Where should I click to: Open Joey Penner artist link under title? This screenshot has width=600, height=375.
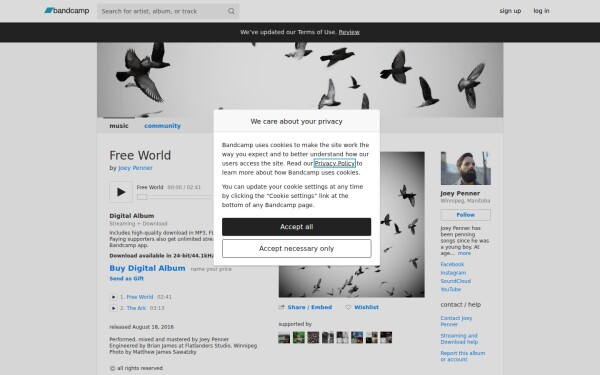(135, 168)
